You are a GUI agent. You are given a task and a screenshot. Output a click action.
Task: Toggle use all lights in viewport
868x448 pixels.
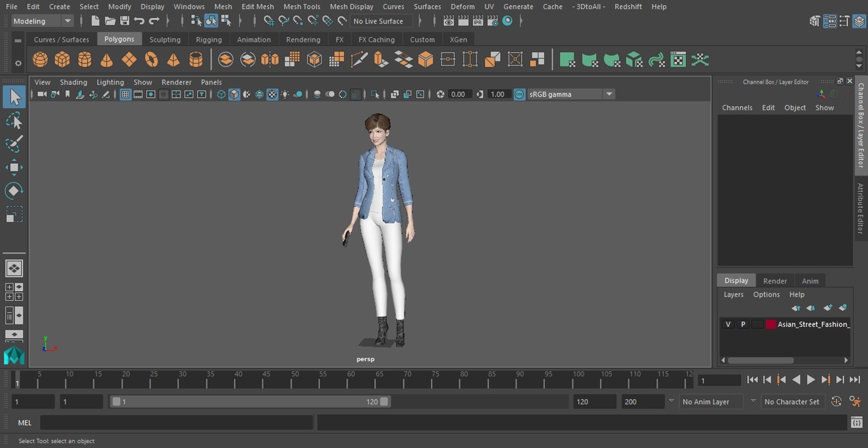pyautogui.click(x=285, y=94)
